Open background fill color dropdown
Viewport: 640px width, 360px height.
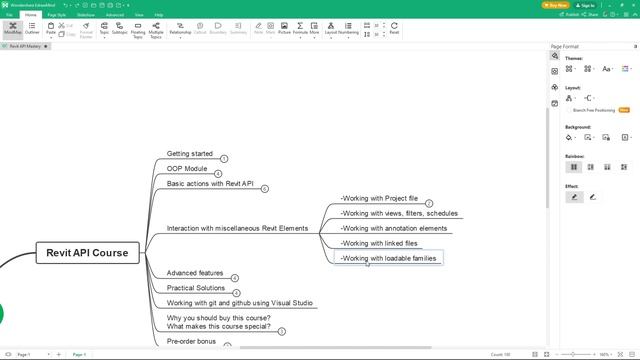570,138
